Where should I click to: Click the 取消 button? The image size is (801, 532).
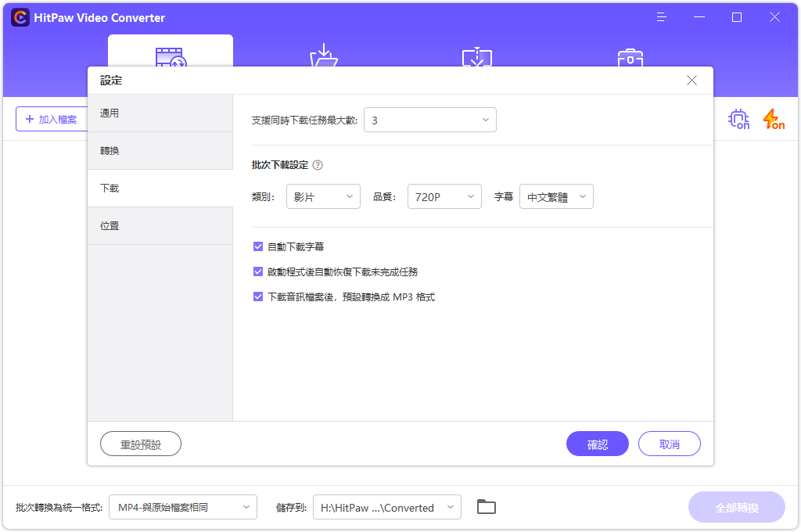coord(670,444)
